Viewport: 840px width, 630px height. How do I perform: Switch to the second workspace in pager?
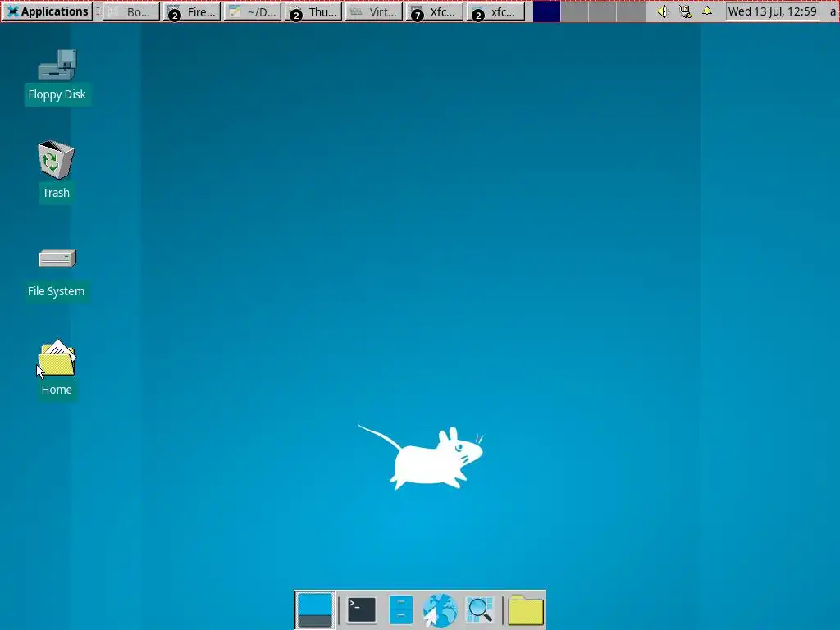pyautogui.click(x=574, y=11)
